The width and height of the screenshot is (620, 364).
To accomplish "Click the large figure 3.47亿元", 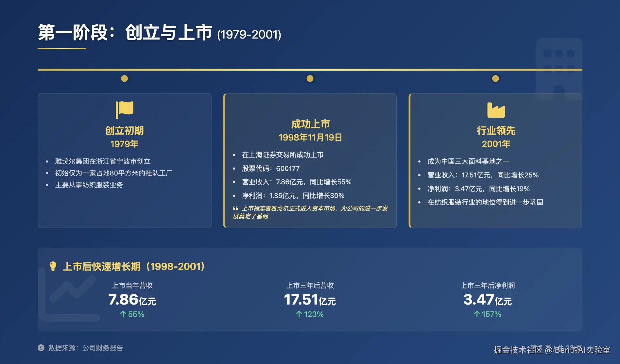I will 488,300.
